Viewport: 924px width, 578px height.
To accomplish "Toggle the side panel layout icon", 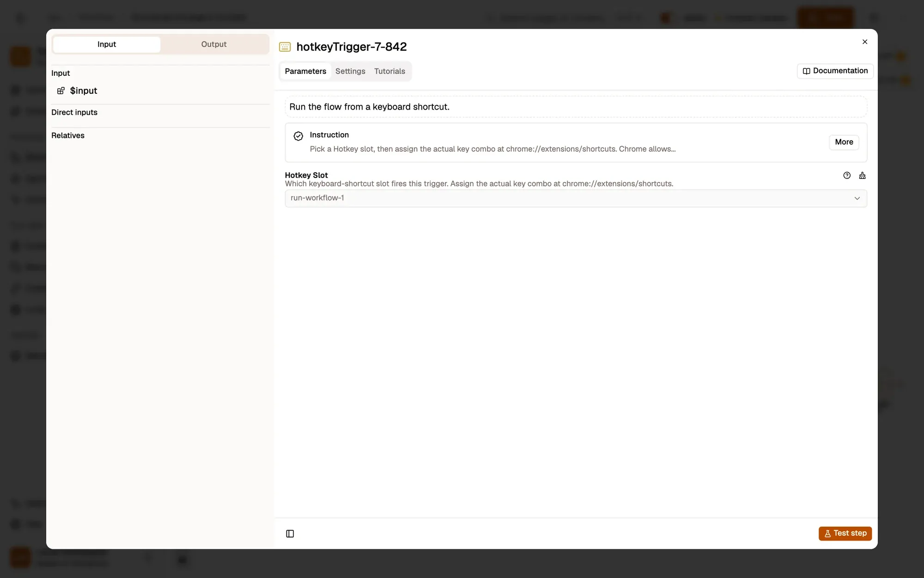I will [x=290, y=534].
